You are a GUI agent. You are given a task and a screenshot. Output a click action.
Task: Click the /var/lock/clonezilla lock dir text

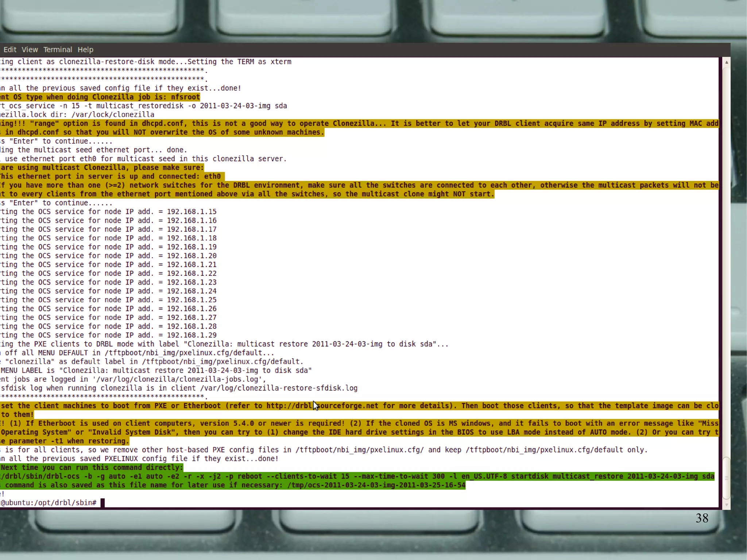pos(113,115)
